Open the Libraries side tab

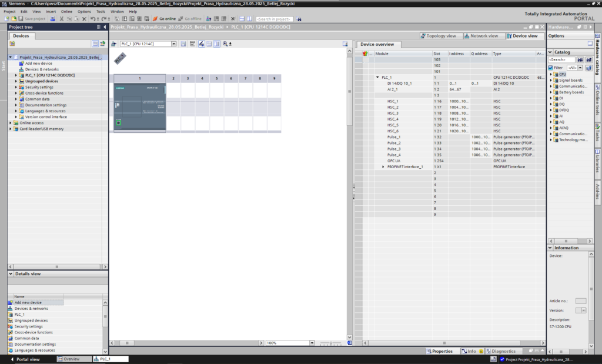[598, 160]
